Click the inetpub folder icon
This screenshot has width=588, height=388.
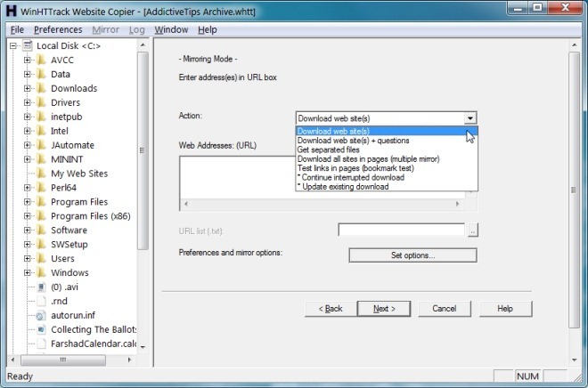(x=41, y=117)
